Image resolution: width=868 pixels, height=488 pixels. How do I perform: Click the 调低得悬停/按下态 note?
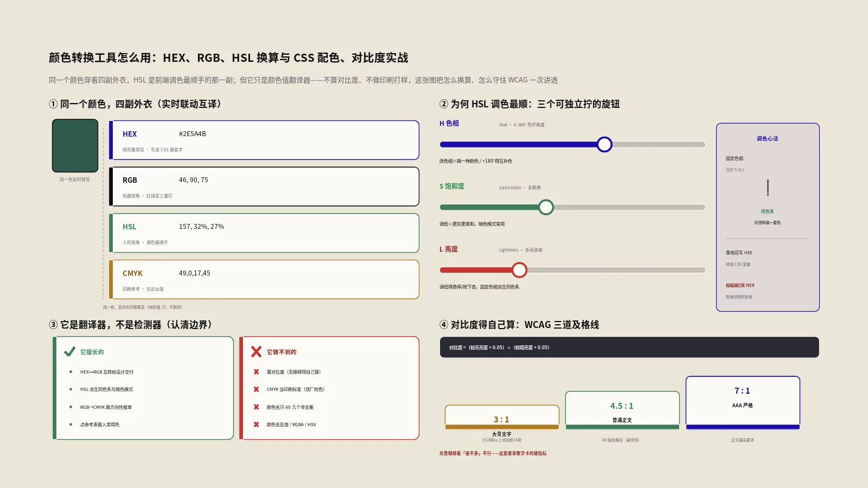[x=479, y=287]
